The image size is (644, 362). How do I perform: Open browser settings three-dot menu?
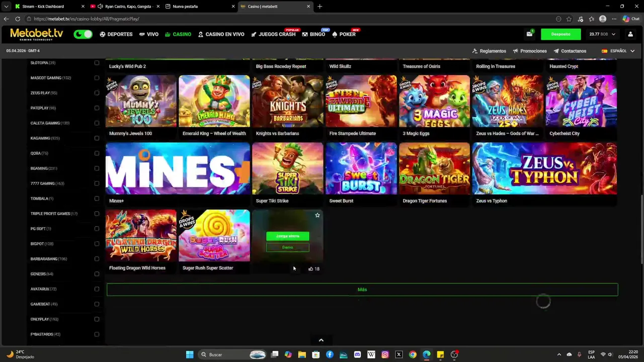pyautogui.click(x=614, y=19)
